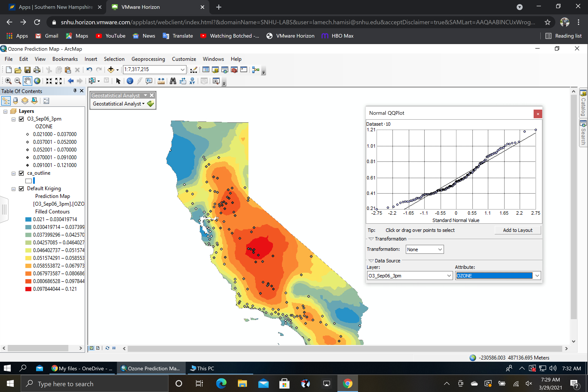588x392 pixels.
Task: Activate the Pan hand tool
Action: [x=27, y=81]
